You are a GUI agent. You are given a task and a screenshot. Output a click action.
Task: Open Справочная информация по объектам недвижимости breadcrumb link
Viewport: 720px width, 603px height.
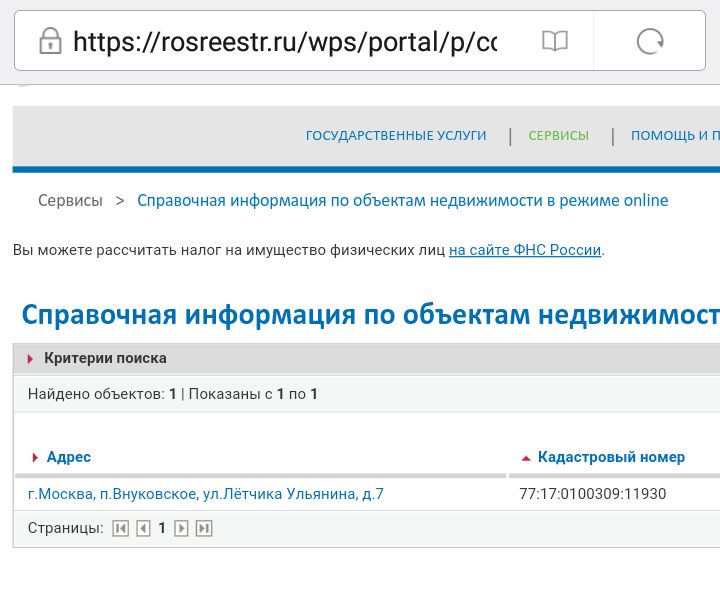(403, 200)
